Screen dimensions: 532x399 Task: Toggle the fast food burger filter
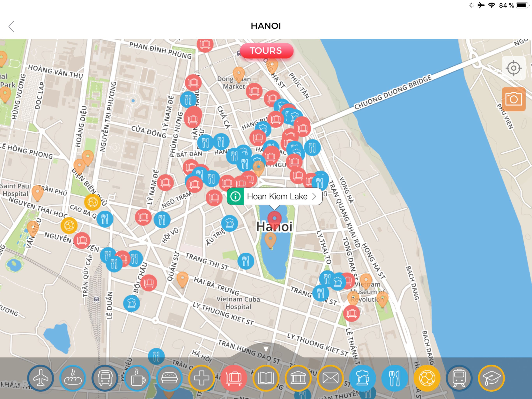click(x=169, y=378)
